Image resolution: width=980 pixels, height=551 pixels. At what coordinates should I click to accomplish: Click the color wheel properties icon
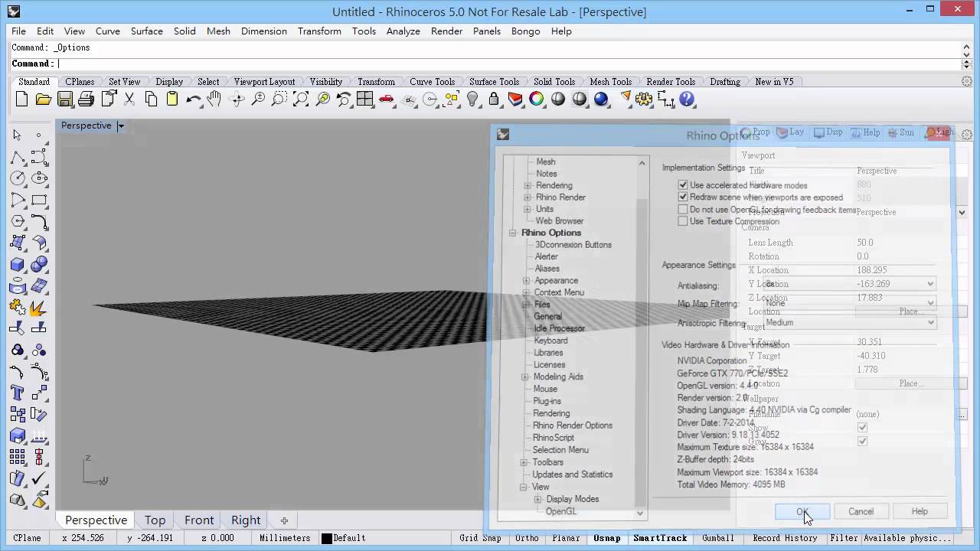pyautogui.click(x=537, y=99)
